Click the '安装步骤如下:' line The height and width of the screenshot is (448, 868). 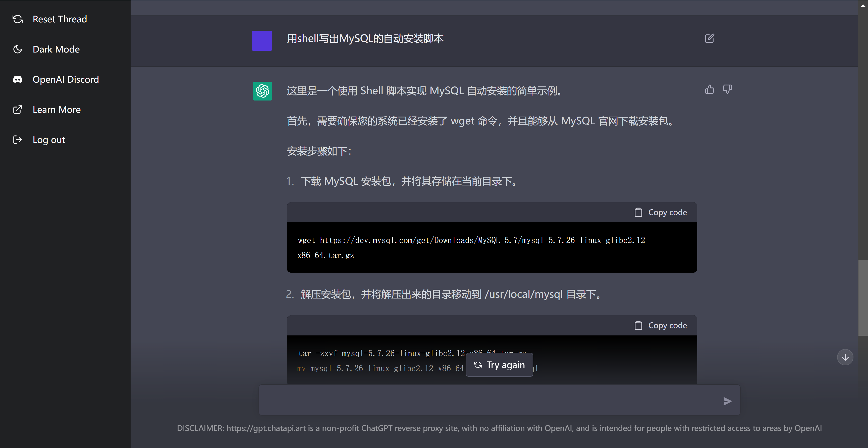319,151
